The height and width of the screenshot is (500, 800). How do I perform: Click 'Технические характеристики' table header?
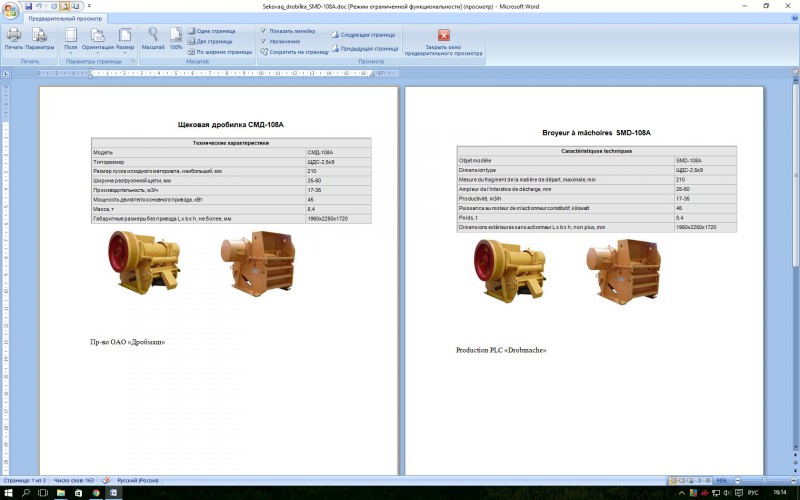coord(231,143)
